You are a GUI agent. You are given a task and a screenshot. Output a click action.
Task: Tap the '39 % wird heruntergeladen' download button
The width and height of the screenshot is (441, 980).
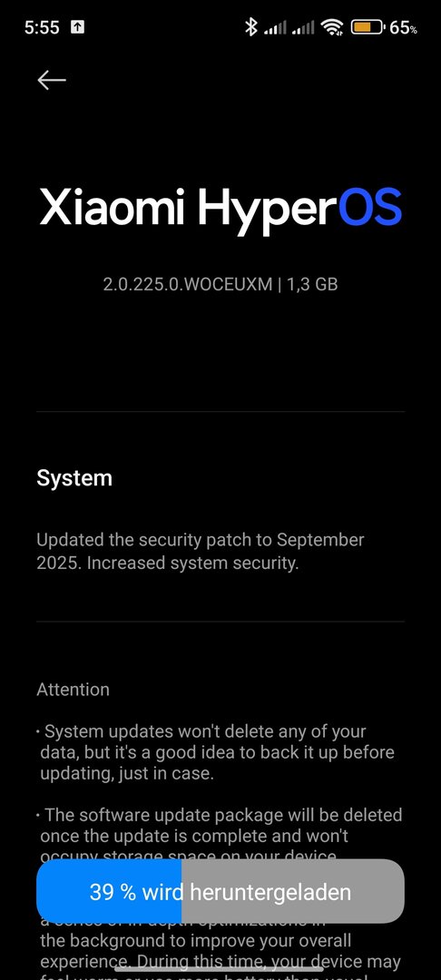220,891
